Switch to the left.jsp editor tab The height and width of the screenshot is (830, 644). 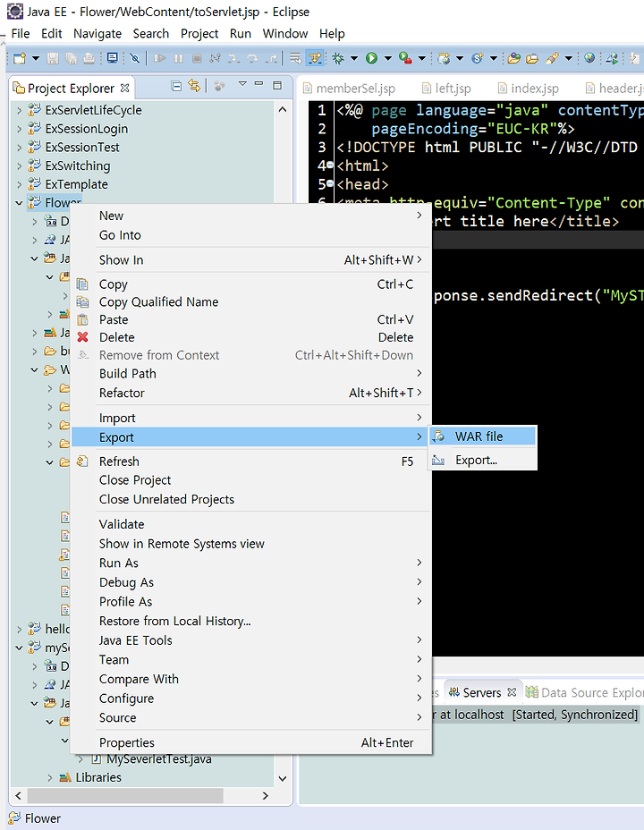(446, 89)
